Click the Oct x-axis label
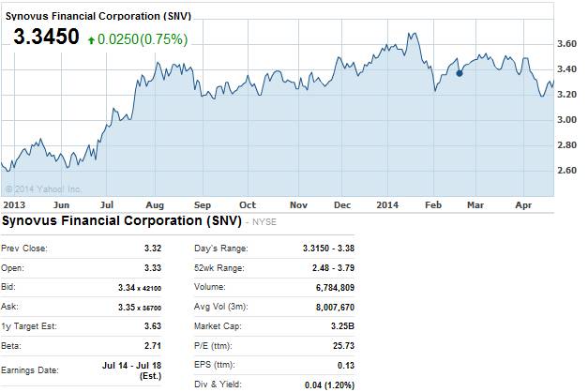Screen dimensions: 588x392 click(x=248, y=204)
